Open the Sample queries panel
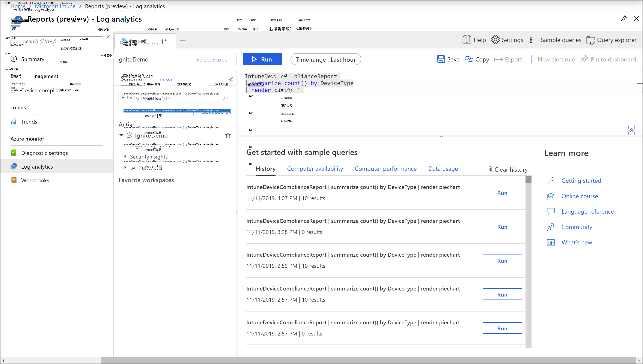This screenshot has width=643, height=364. coord(555,40)
